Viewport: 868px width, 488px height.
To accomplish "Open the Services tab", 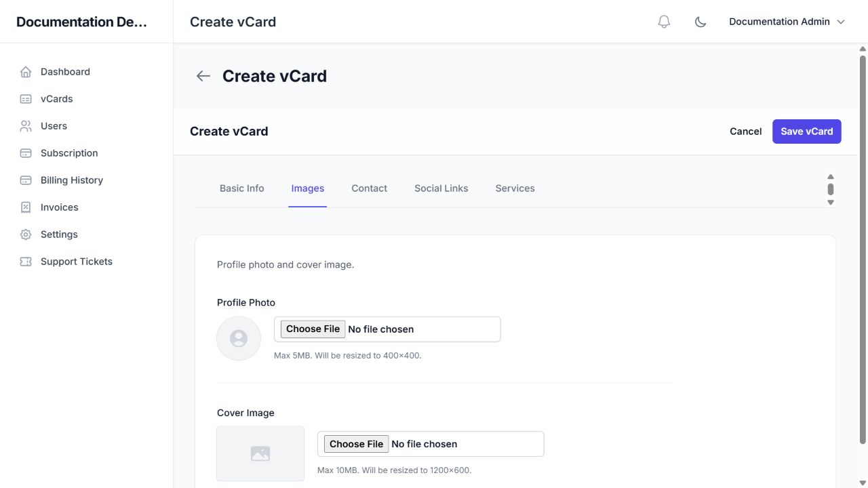I will [x=515, y=188].
